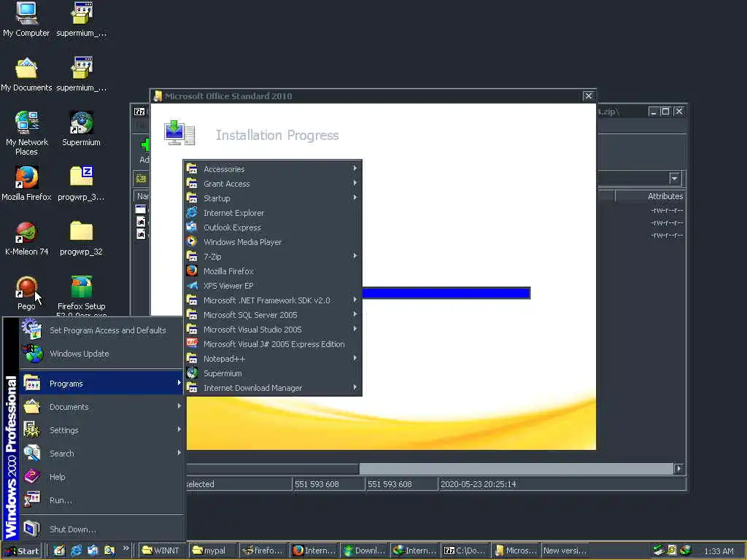Expand the Accessories submenu
Screen dimensions: 747x560
pyautogui.click(x=273, y=169)
